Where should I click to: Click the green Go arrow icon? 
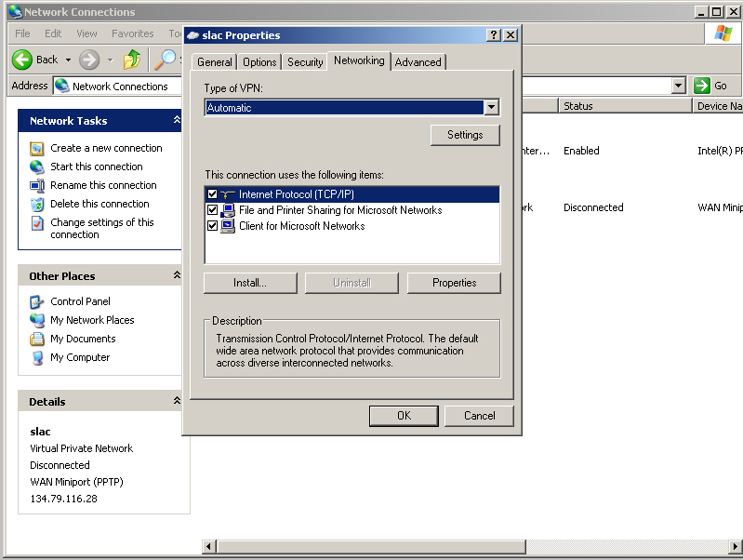point(702,86)
